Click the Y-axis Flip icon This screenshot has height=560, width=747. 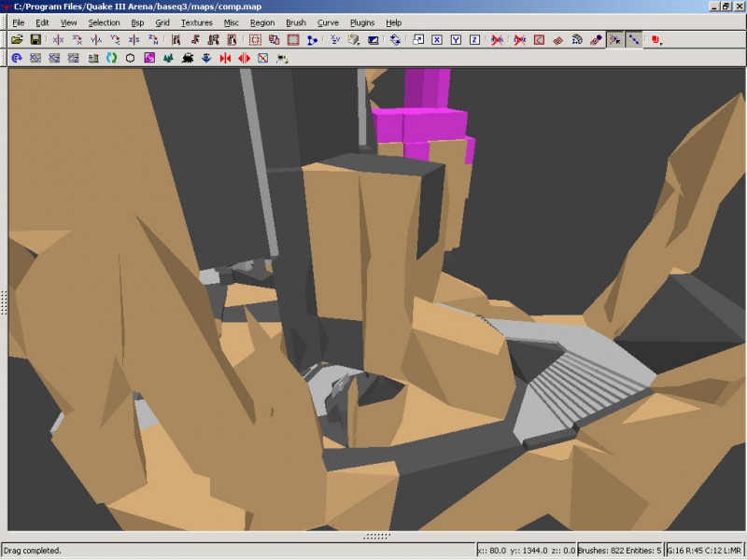tap(96, 40)
